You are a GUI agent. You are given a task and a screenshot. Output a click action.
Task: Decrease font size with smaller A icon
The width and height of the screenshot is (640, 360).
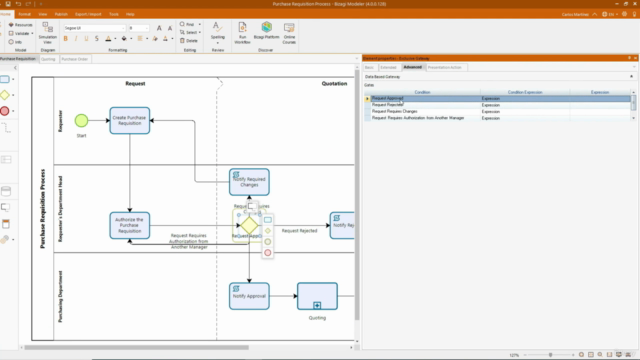point(170,28)
